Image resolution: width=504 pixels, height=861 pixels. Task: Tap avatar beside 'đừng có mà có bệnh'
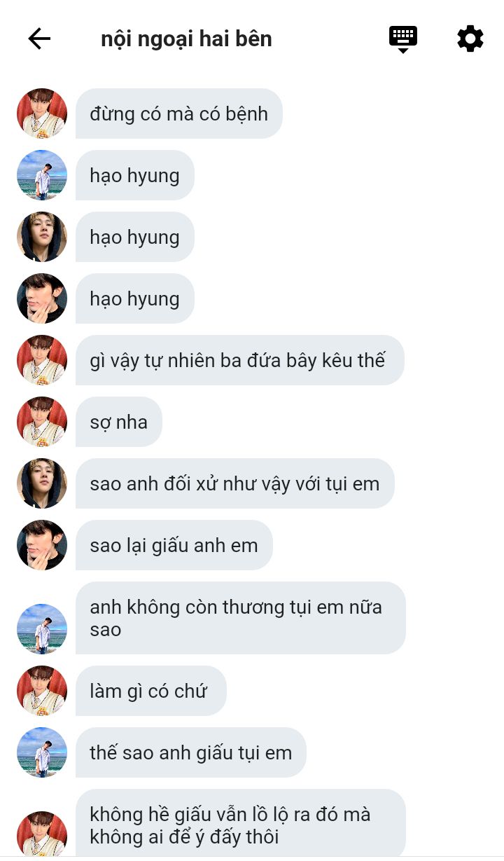click(x=42, y=113)
